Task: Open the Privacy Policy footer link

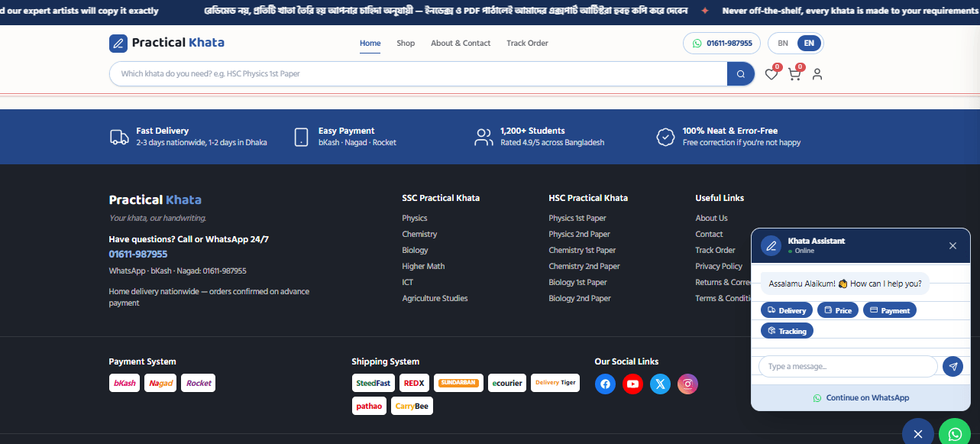Action: pyautogui.click(x=719, y=267)
